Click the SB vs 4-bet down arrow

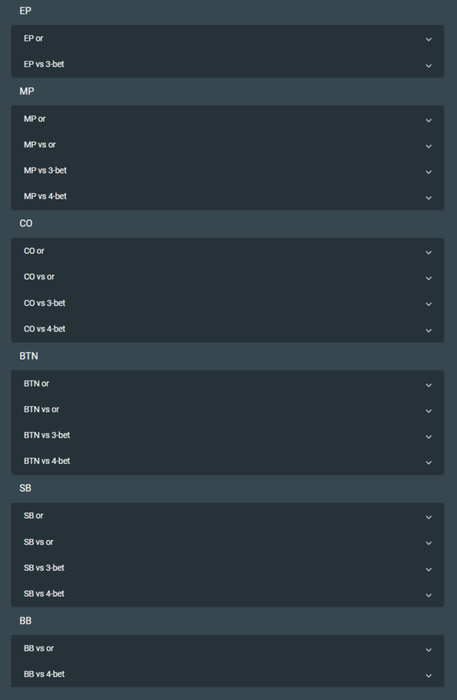(x=428, y=595)
